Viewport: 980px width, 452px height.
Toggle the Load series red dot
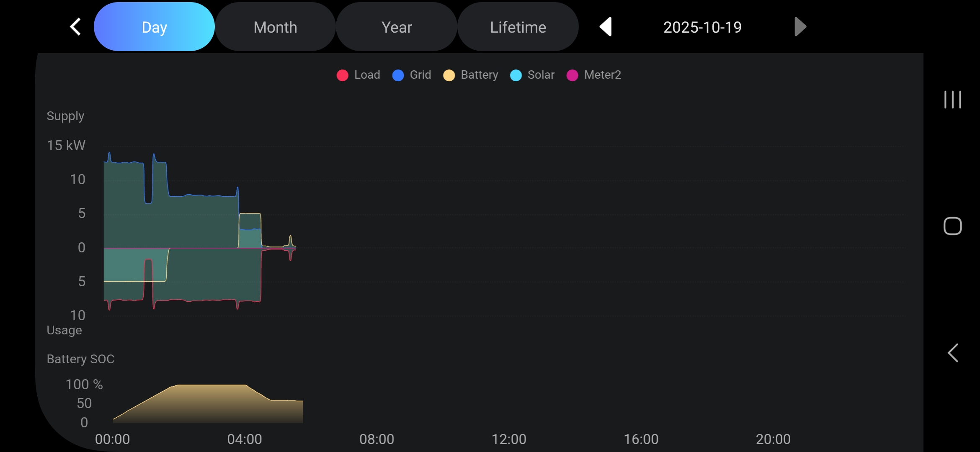tap(343, 75)
